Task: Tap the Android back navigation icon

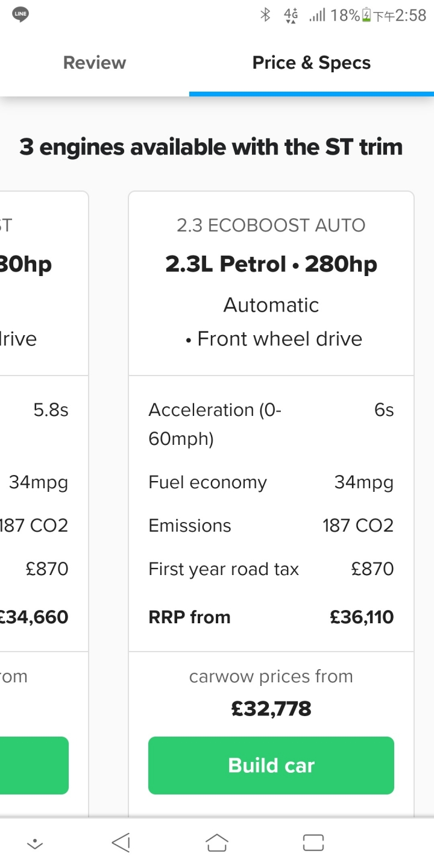Action: (121, 842)
